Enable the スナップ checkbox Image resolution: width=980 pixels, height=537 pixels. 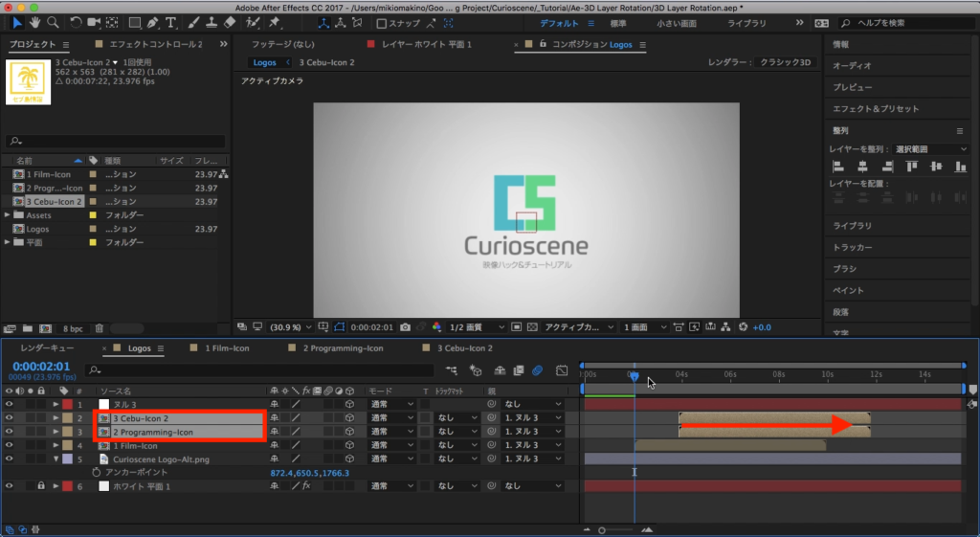(x=382, y=23)
